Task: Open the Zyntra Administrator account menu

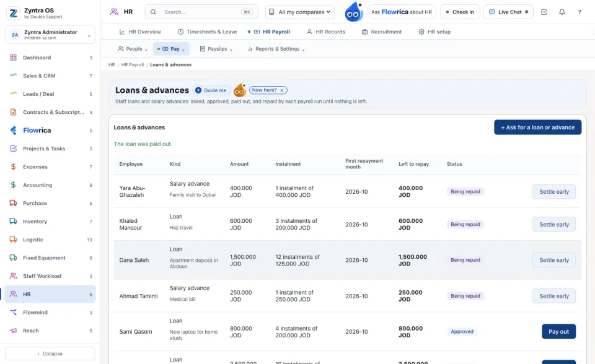Action: click(x=50, y=35)
